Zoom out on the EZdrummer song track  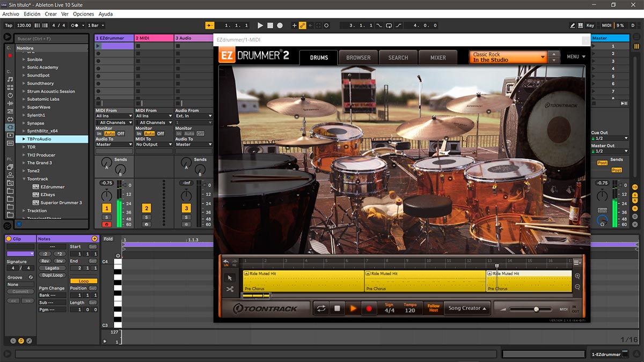(x=577, y=287)
